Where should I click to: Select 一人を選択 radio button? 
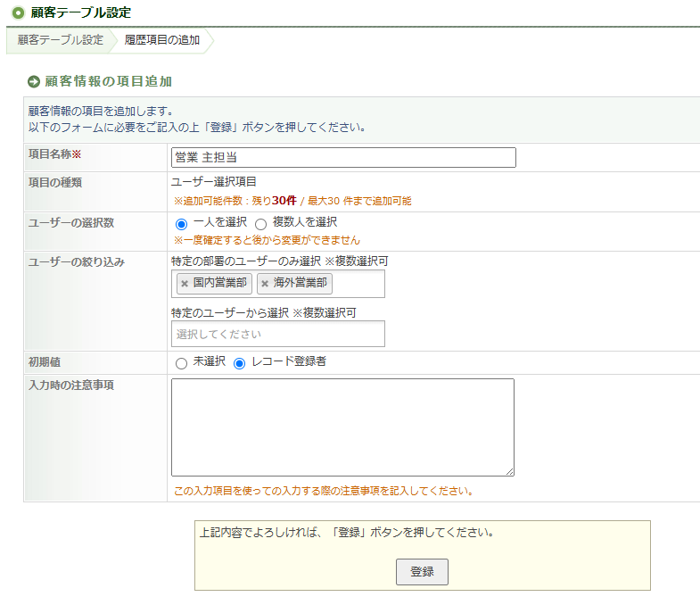(181, 224)
